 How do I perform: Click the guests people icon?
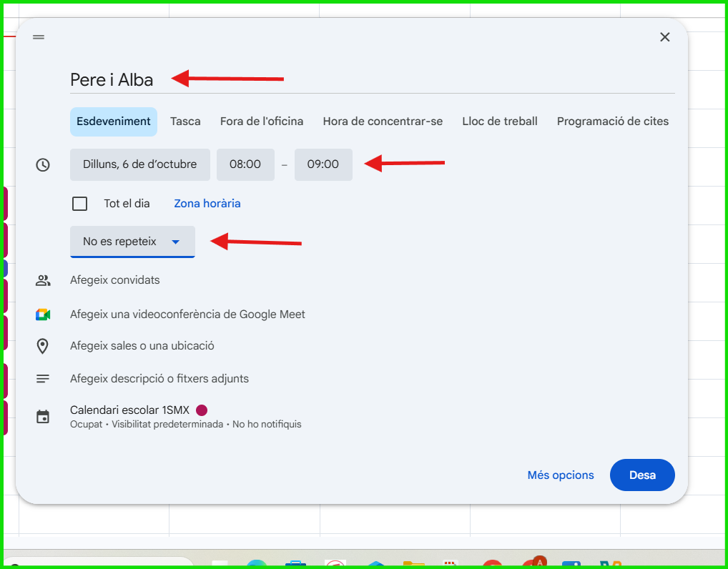pyautogui.click(x=43, y=280)
